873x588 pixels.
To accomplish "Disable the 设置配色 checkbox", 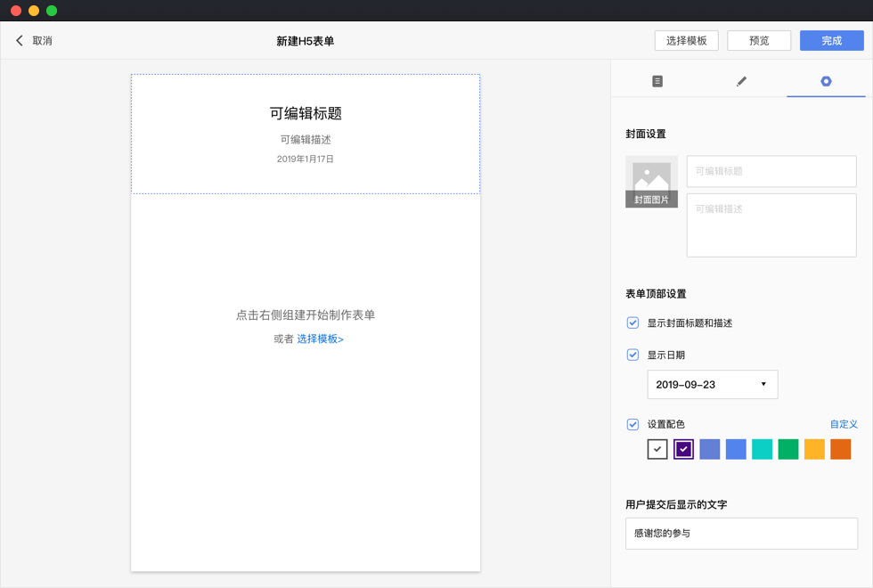I will coord(632,424).
